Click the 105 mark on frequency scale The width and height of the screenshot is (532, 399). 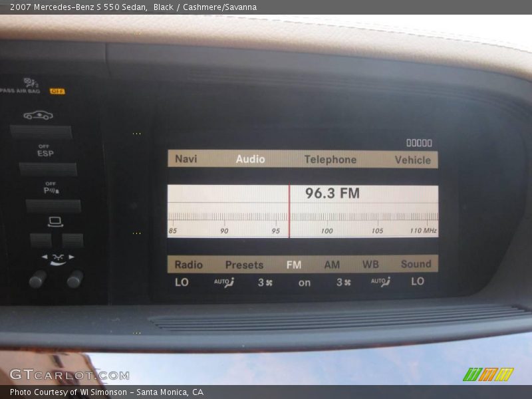377,231
